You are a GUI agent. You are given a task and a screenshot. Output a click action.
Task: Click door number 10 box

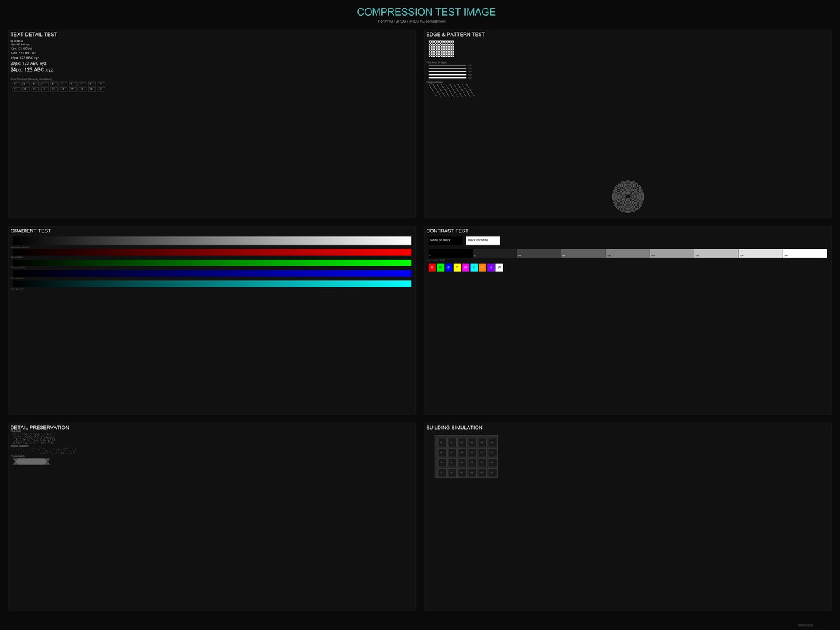pyautogui.click(x=101, y=84)
